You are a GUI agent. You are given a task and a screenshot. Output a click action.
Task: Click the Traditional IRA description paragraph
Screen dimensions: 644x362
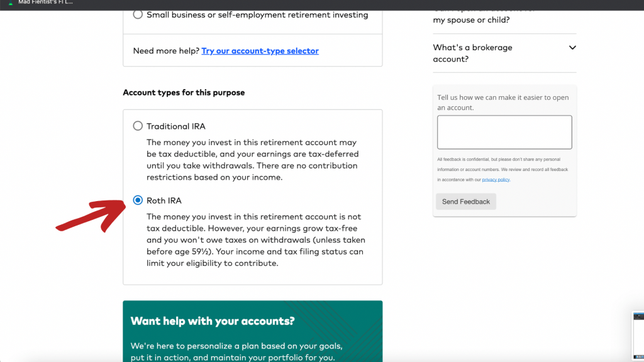point(252,160)
